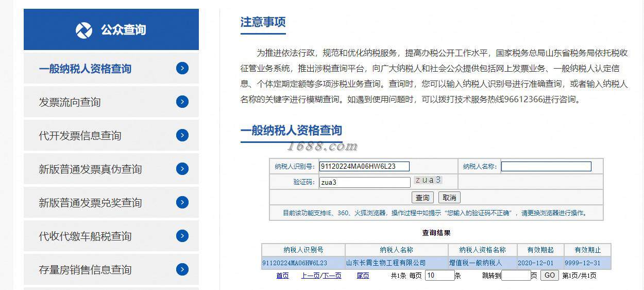Click the GO page jump button

tap(550, 276)
